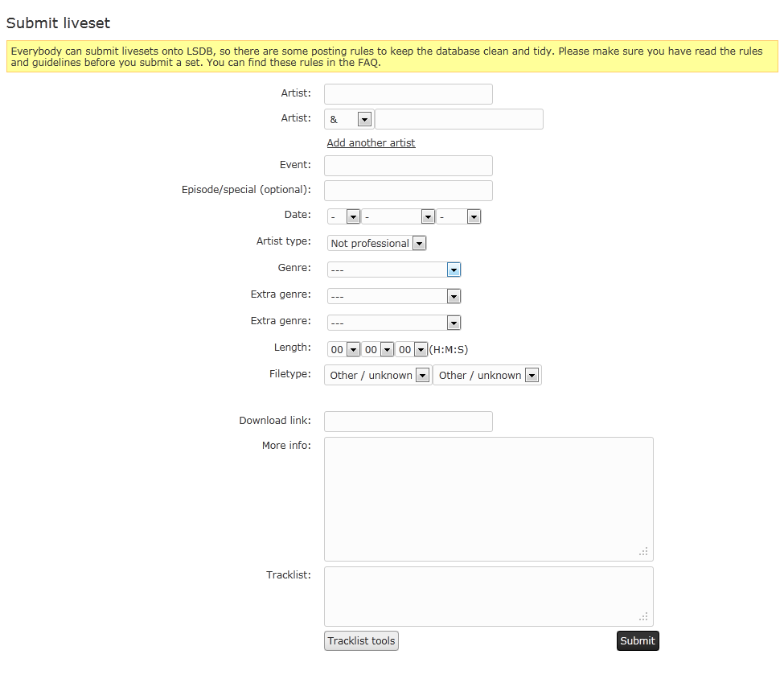Select the Length seconds dropdown
The height and width of the screenshot is (675, 784).
(412, 349)
